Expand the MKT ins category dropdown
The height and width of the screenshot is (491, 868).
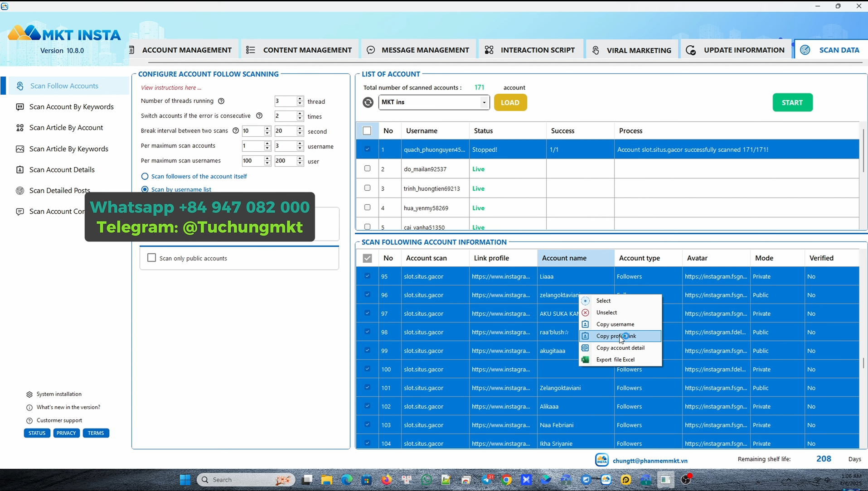point(484,102)
